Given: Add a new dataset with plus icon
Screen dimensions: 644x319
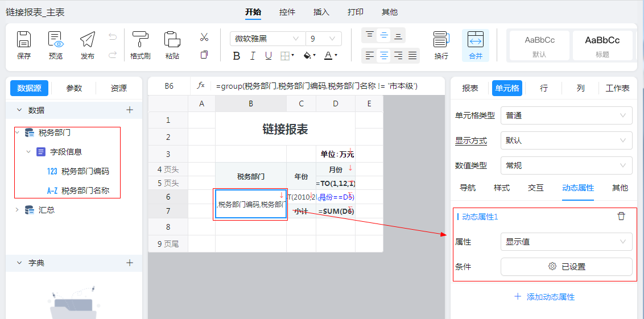Looking at the screenshot, I should (130, 110).
